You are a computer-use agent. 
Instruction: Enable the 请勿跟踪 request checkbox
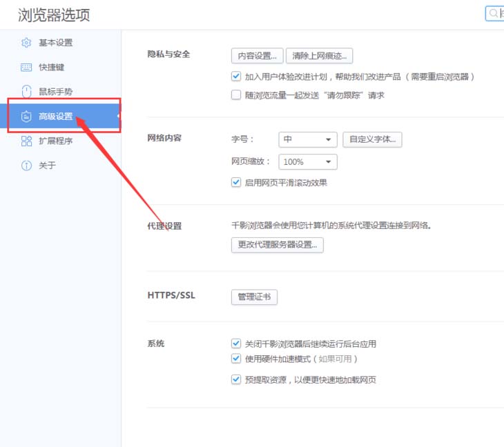click(236, 95)
